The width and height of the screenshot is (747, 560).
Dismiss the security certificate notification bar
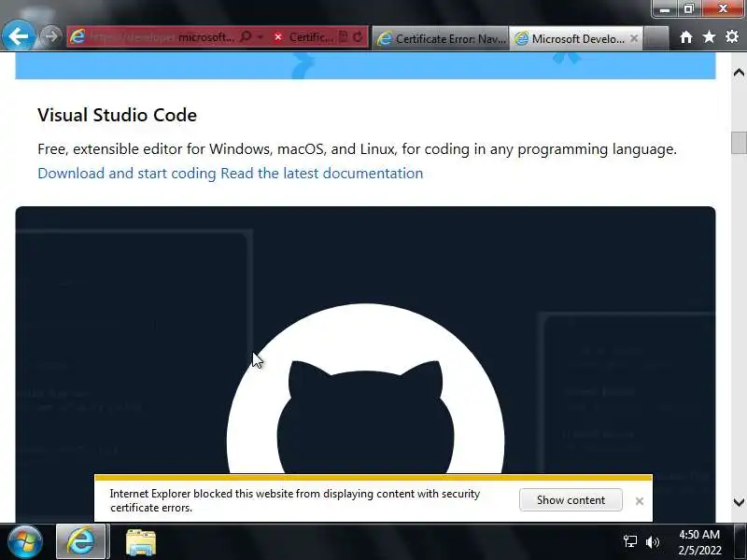(x=640, y=501)
